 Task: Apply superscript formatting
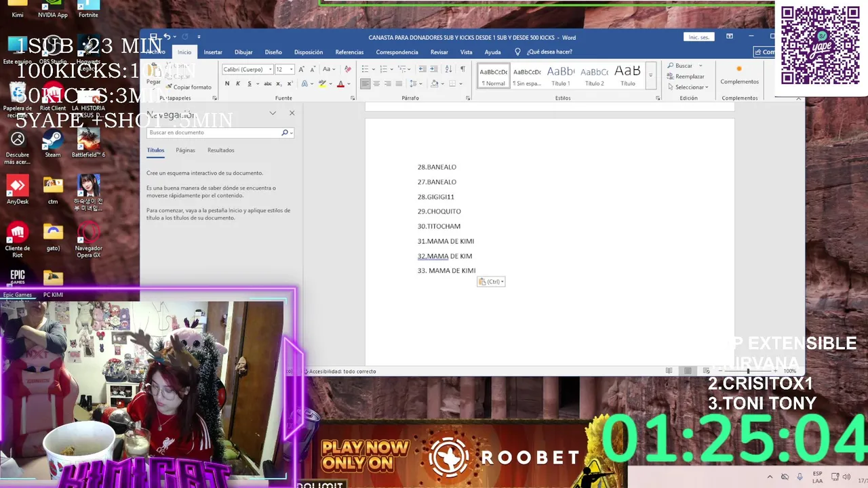pyautogui.click(x=290, y=84)
